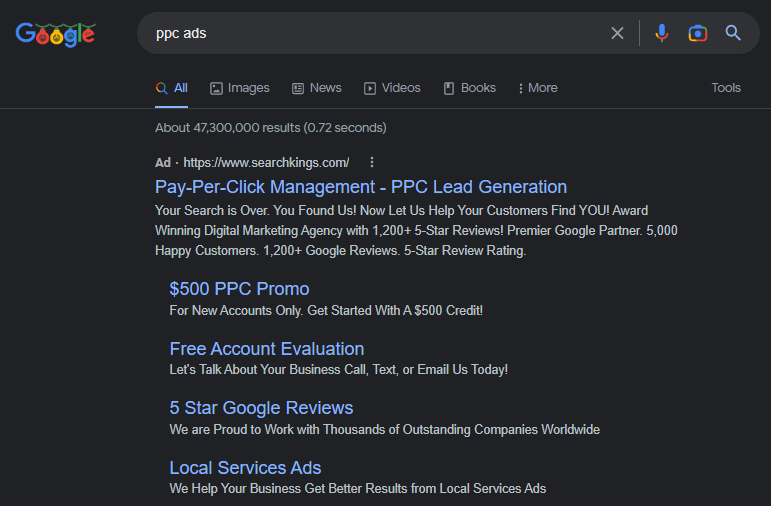
Task: Click 'We are Proud to Work' description
Action: tap(385, 430)
